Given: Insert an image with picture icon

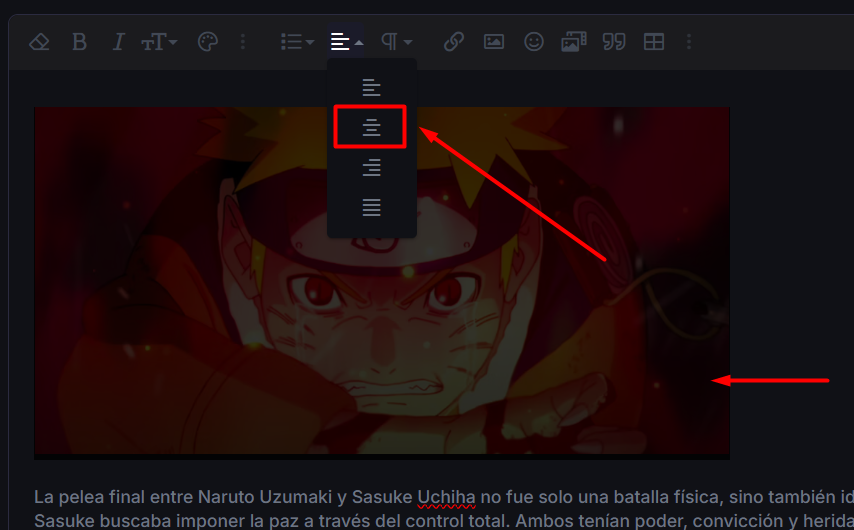Looking at the screenshot, I should point(494,42).
